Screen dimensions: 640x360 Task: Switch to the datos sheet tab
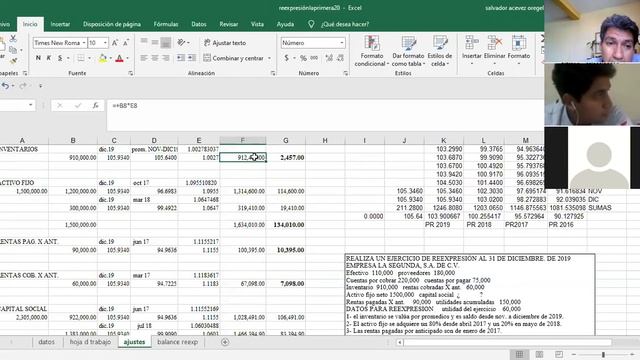(x=47, y=342)
